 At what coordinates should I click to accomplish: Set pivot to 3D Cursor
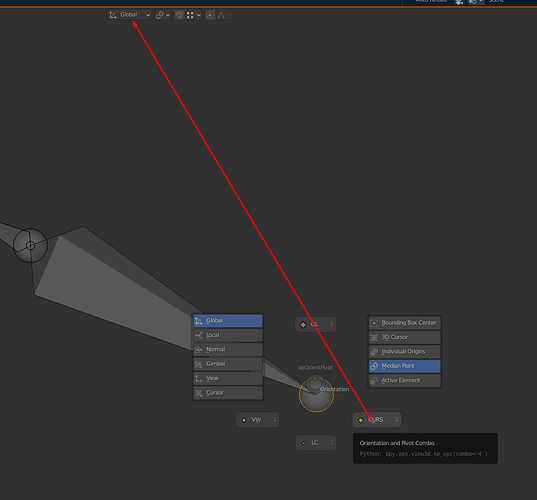click(404, 337)
